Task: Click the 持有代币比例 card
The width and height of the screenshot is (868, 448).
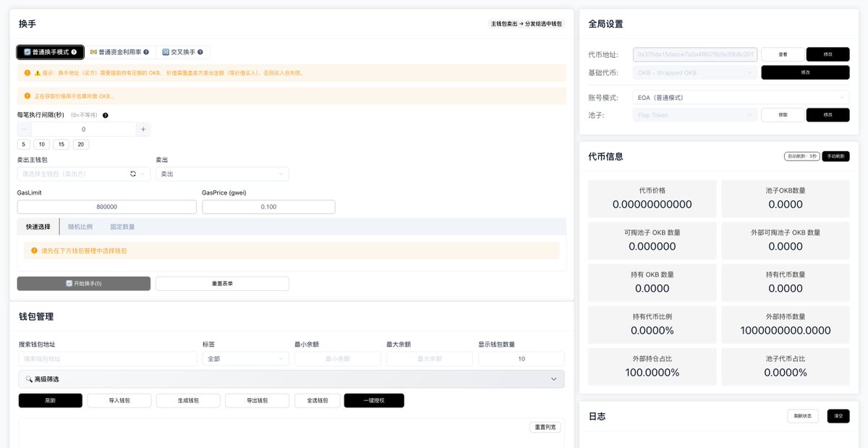Action: (x=652, y=324)
